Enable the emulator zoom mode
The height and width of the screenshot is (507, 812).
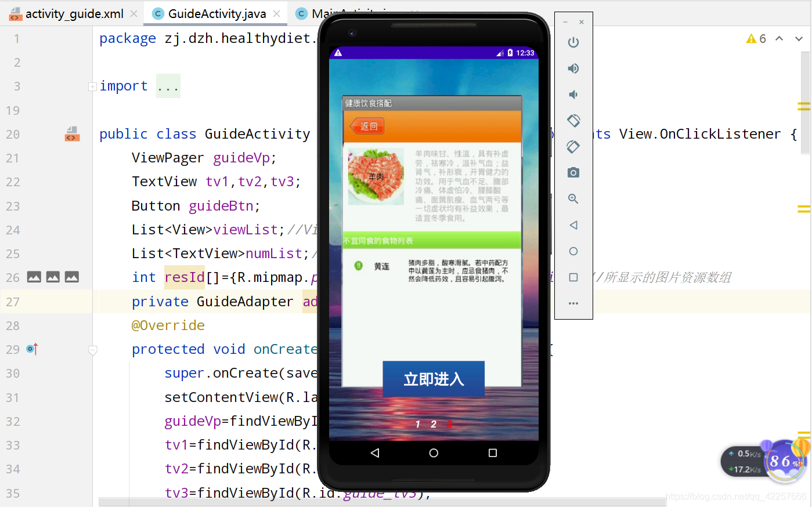pos(573,198)
